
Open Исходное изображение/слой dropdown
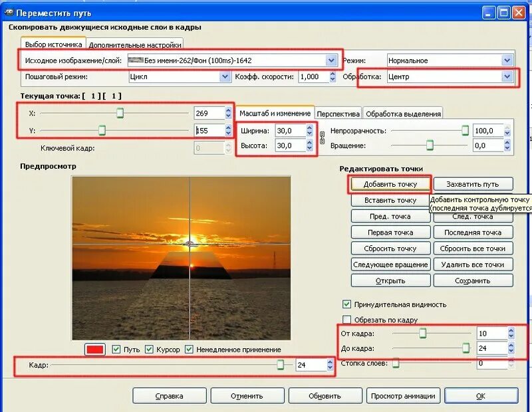(231, 60)
